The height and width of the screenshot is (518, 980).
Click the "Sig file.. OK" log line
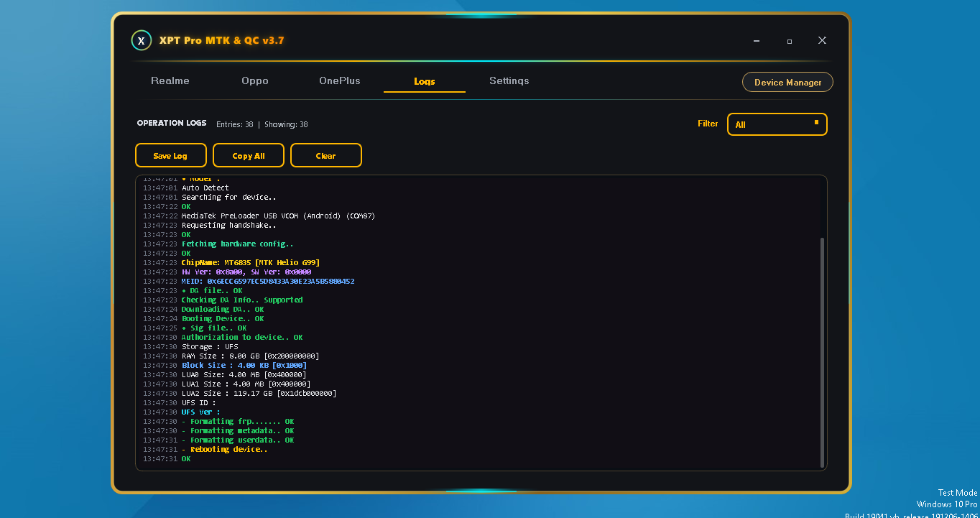pyautogui.click(x=214, y=328)
